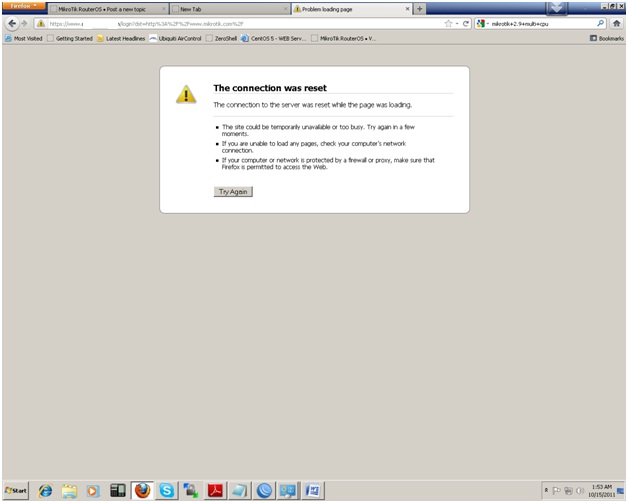The image size is (628, 503).
Task: Switch to the New Tab tab
Action: tap(230, 9)
